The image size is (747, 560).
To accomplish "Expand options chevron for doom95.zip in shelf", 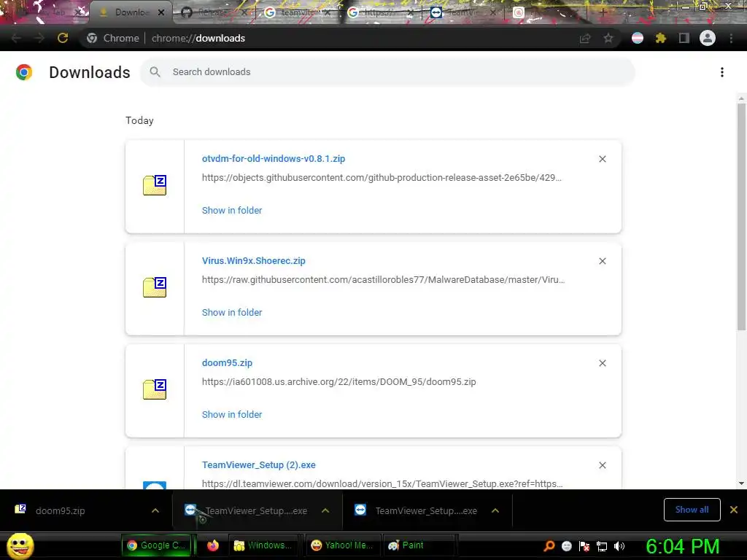I will 155,510.
